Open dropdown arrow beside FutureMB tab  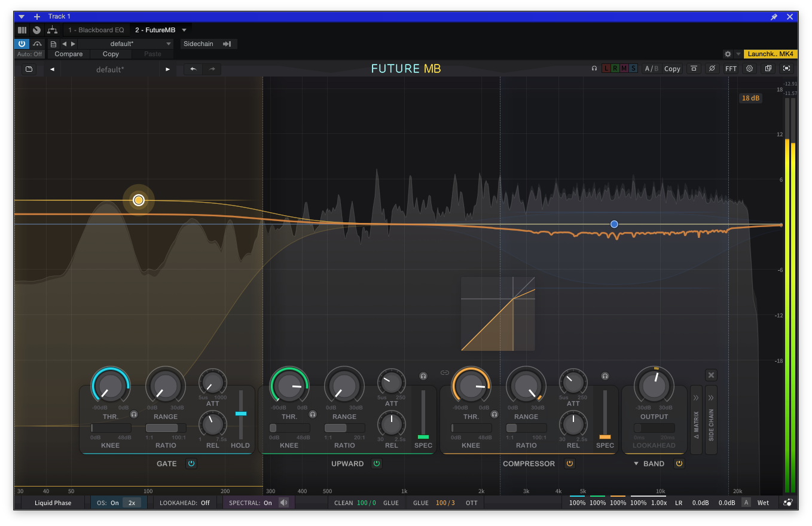184,30
